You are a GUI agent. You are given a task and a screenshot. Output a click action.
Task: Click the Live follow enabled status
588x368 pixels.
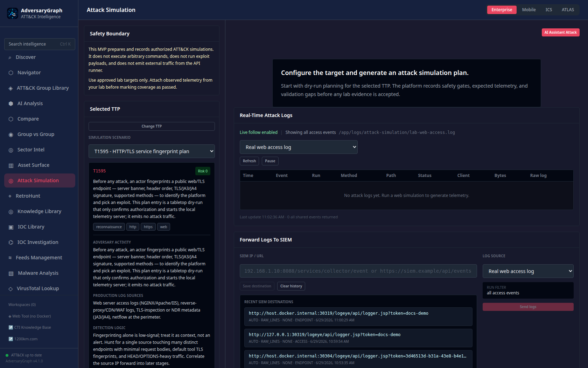[259, 132]
